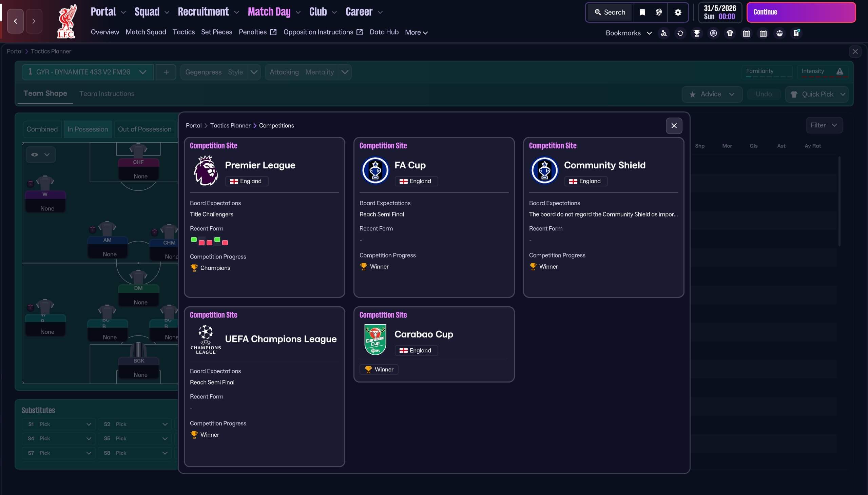The width and height of the screenshot is (868, 495).
Task: Open the group of people bookmark icon
Action: (x=779, y=33)
